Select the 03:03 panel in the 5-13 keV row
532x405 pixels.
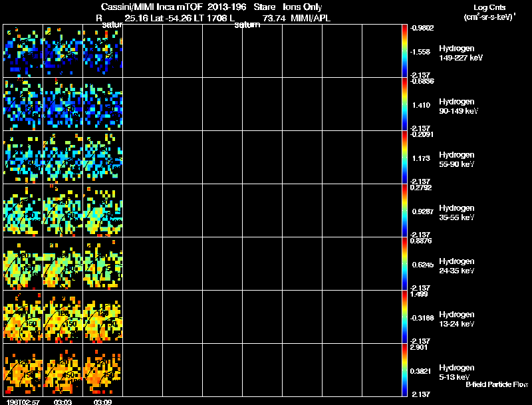point(63,370)
